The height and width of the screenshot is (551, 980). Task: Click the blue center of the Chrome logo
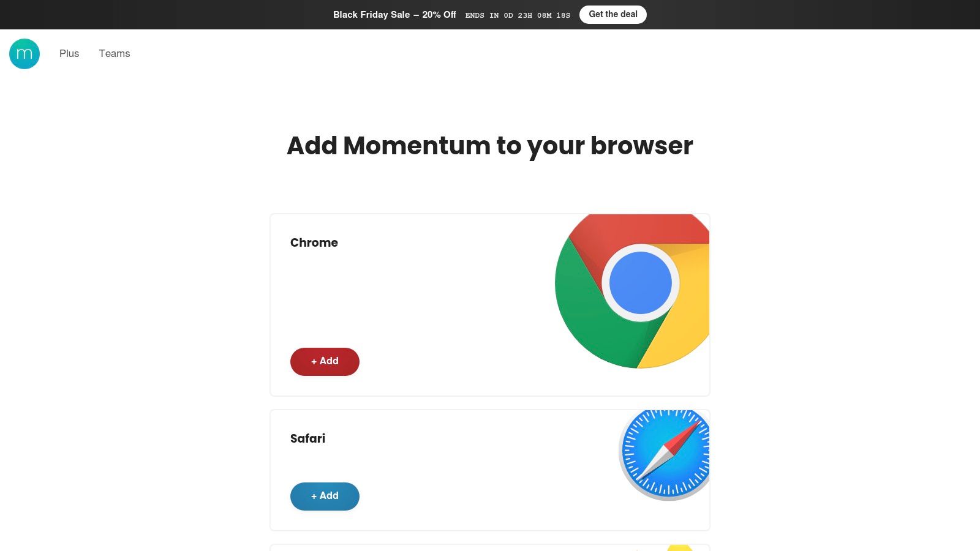[x=640, y=283]
